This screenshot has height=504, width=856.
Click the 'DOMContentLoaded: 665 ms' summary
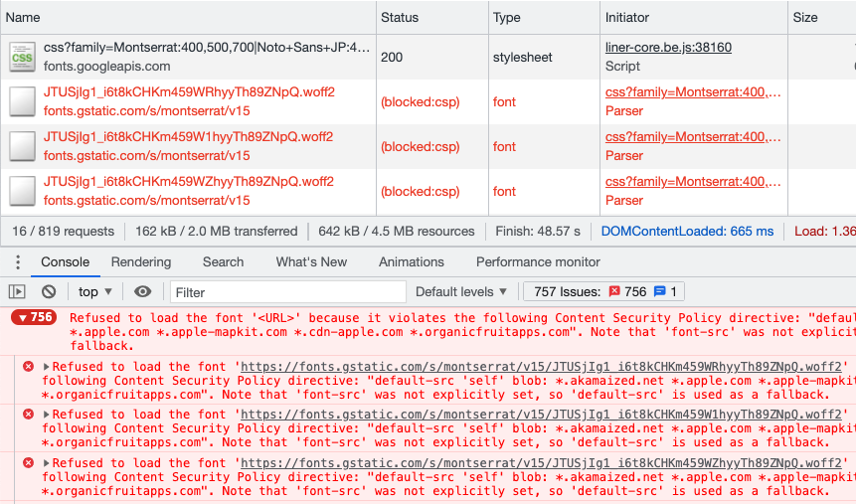click(x=687, y=232)
